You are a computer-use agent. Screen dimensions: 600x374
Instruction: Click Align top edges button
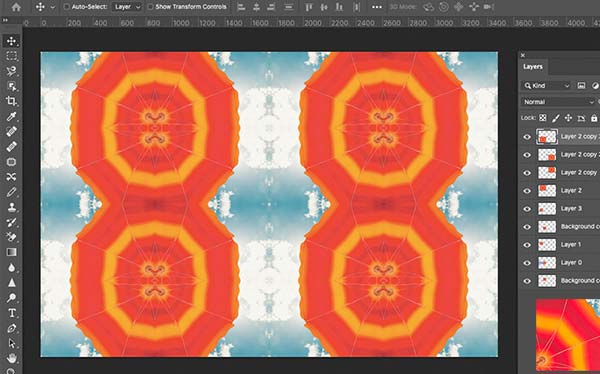tap(309, 7)
